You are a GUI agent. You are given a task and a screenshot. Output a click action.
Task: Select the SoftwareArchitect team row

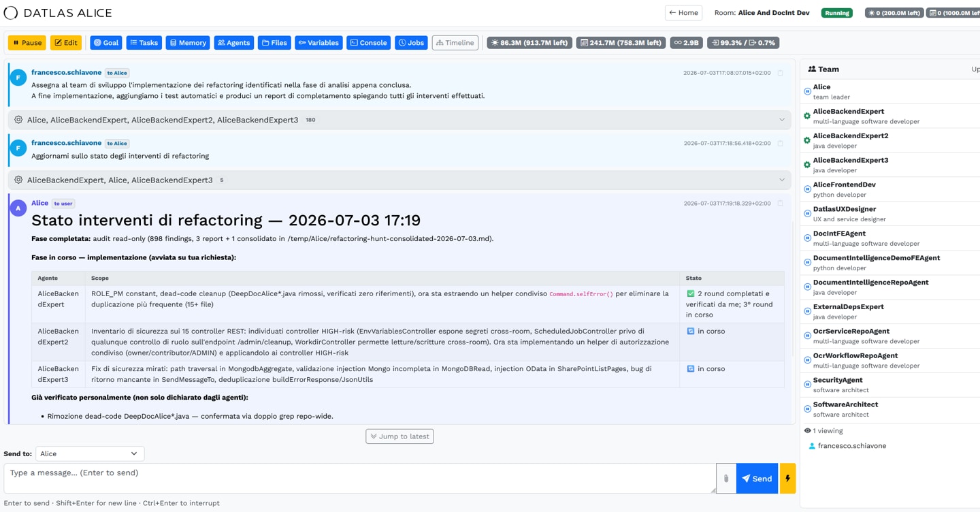[x=890, y=409]
